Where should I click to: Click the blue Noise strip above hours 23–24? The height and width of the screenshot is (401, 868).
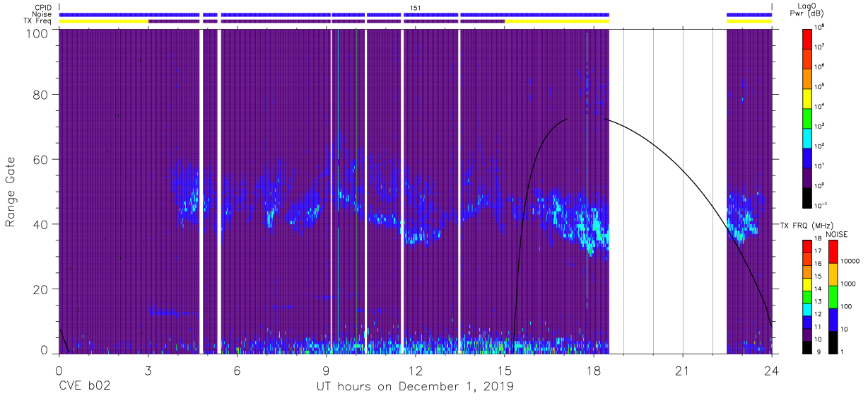tap(749, 14)
